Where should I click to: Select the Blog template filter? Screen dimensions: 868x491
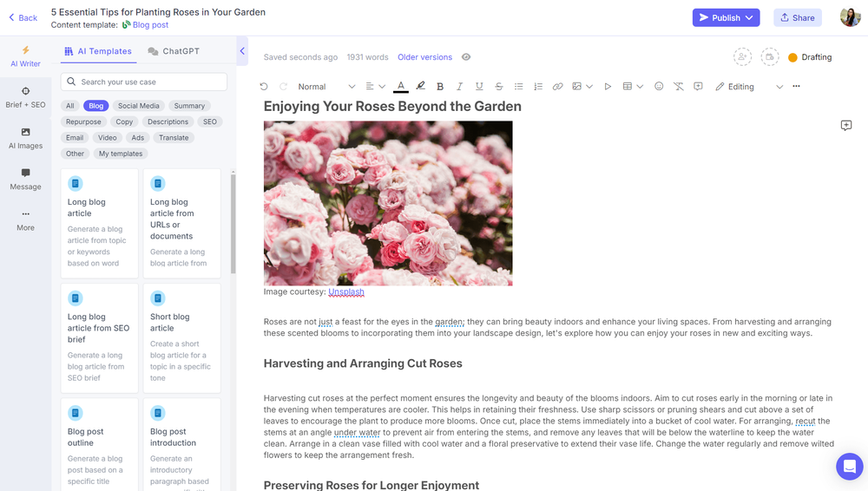(95, 106)
